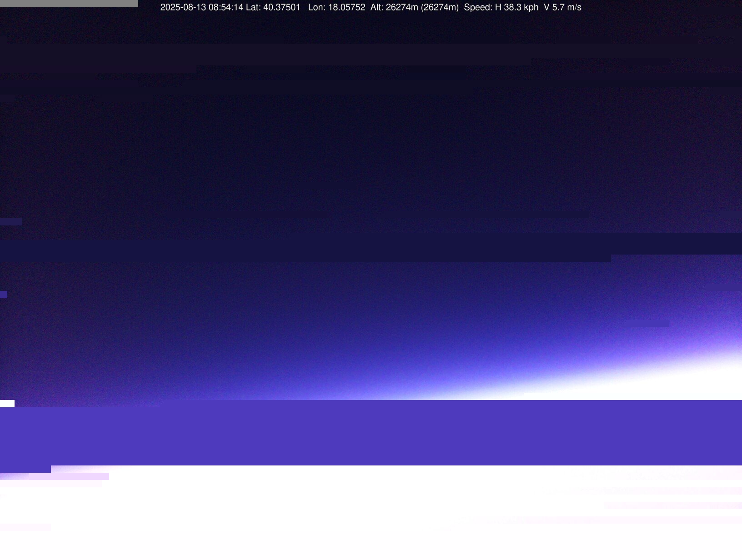742x560 pixels.
Task: Click the horizontal speed 38.3 kph
Action: [x=521, y=7]
